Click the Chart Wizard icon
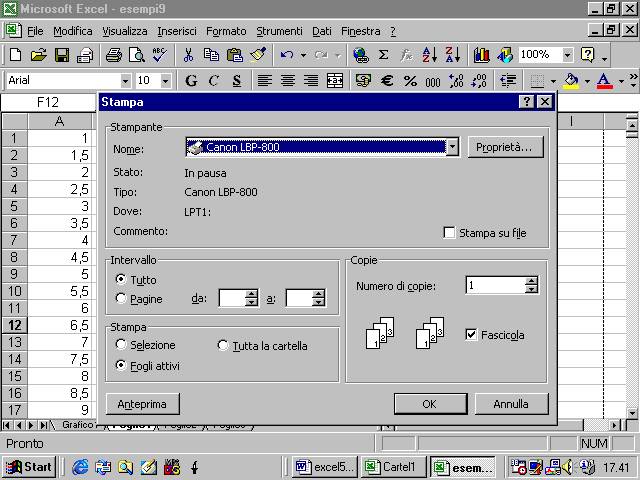This screenshot has width=640, height=480. [x=482, y=55]
